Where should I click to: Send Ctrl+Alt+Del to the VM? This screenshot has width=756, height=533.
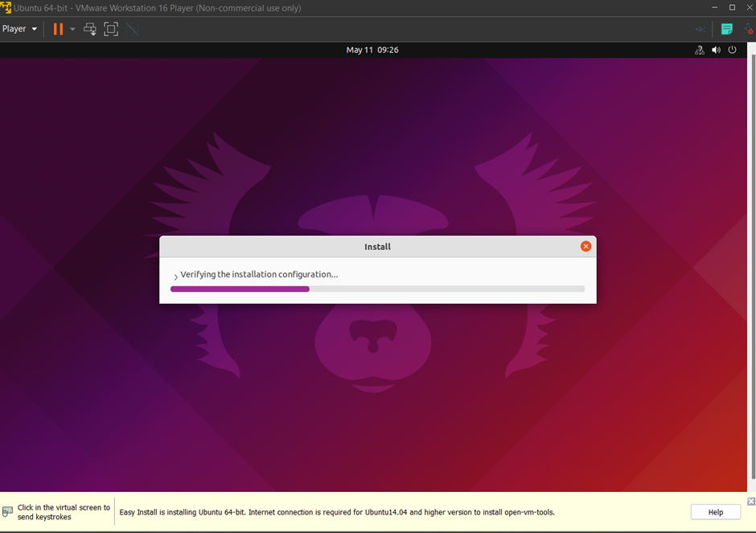pyautogui.click(x=90, y=29)
